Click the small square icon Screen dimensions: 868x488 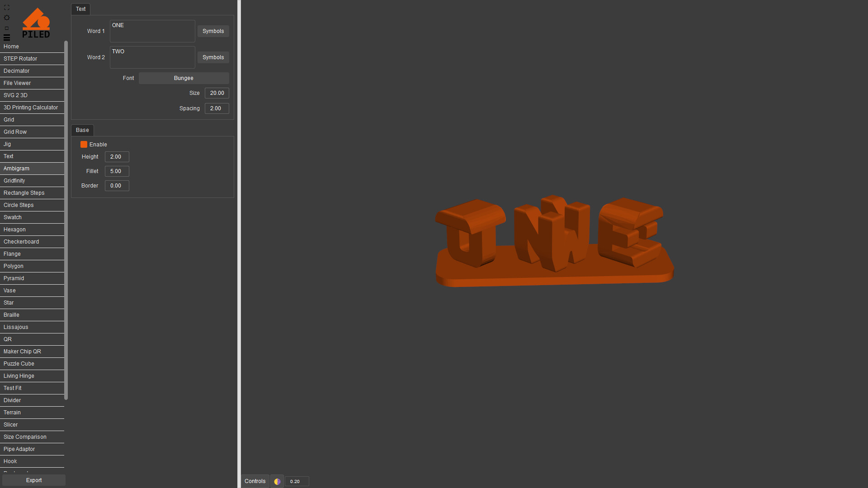click(x=6, y=28)
